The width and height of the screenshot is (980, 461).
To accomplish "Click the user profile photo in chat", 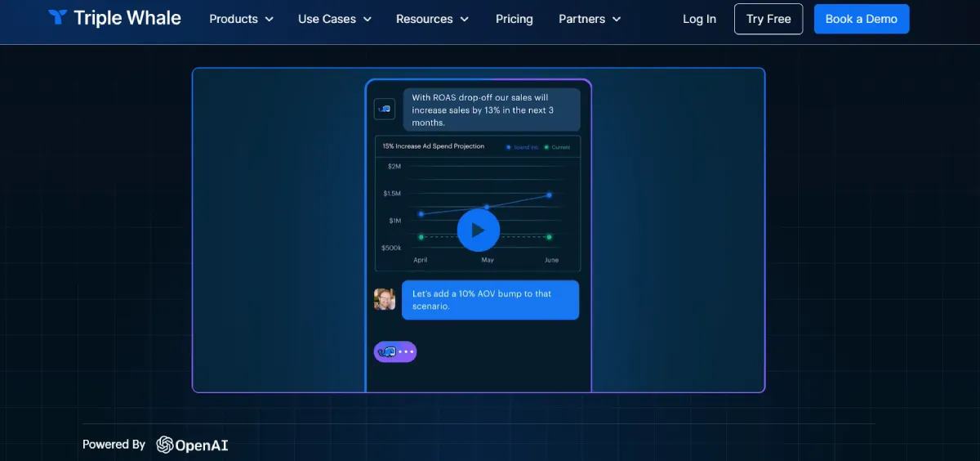I will (385, 299).
